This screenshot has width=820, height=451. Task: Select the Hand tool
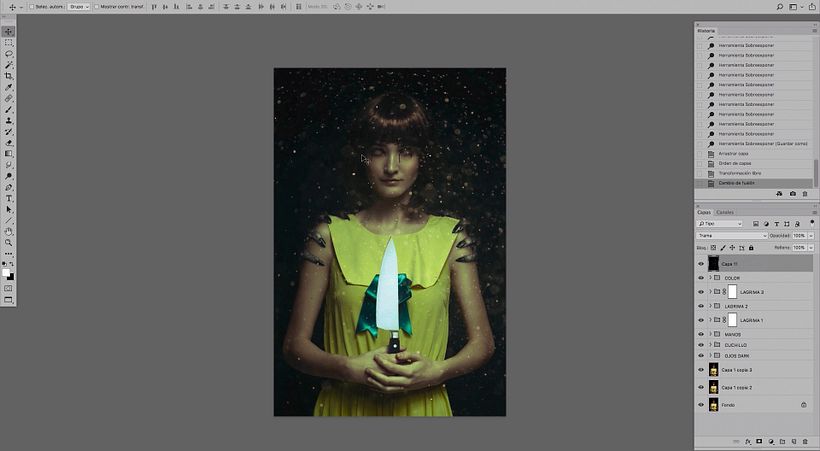point(8,231)
